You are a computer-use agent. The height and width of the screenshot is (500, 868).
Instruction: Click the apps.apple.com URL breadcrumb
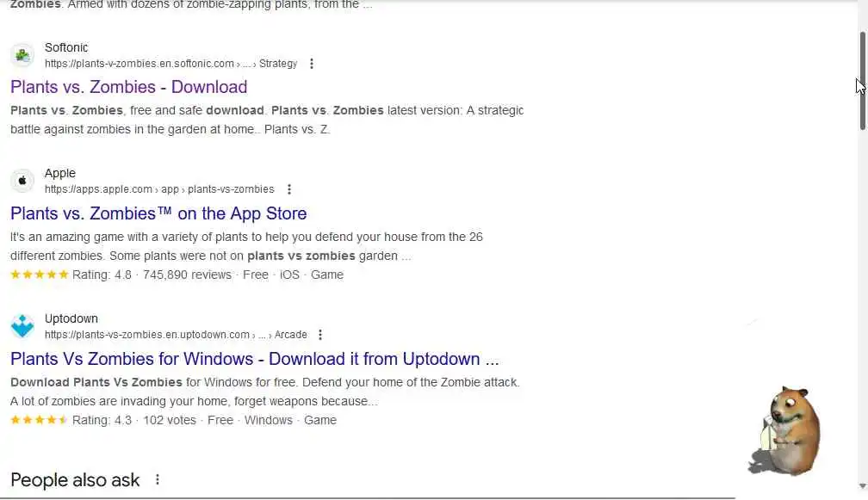tap(159, 189)
